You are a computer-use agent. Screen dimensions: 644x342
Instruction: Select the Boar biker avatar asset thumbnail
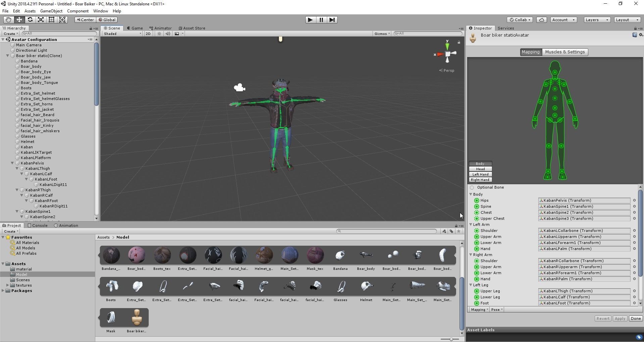point(137,317)
